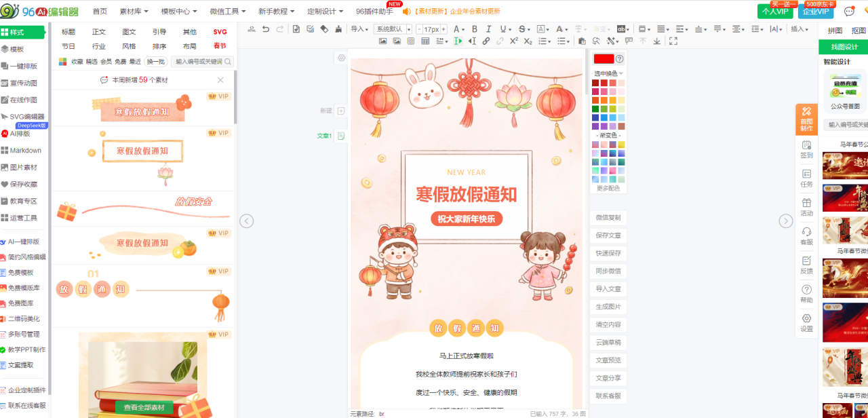The image size is (868, 418).
Task: Click the 保存文章 button
Action: [x=608, y=235]
